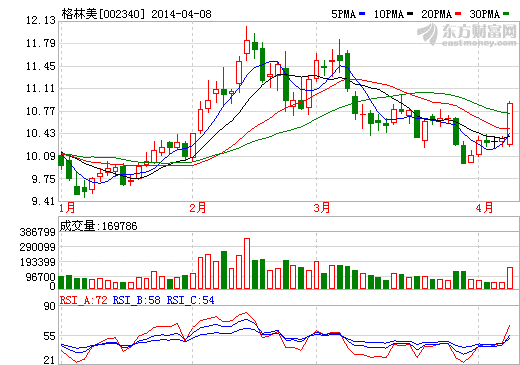Click the last red candlestick in April
520x365 pixels.
click(x=510, y=124)
